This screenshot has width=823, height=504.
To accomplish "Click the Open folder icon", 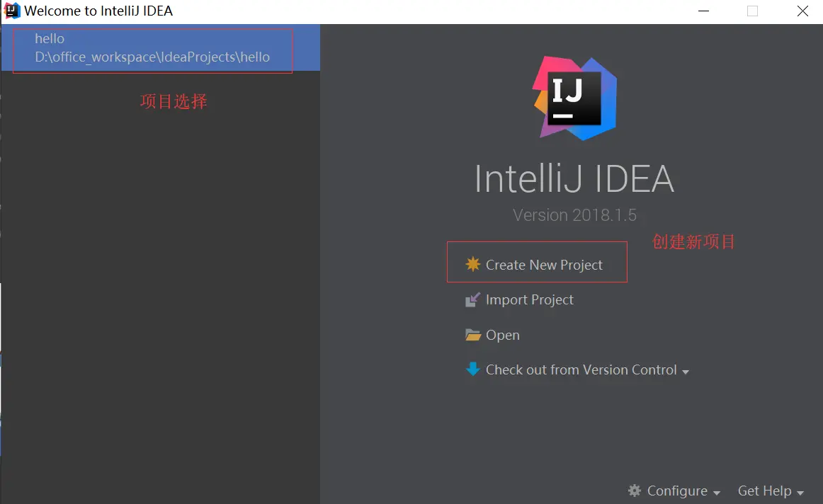I will 473,335.
